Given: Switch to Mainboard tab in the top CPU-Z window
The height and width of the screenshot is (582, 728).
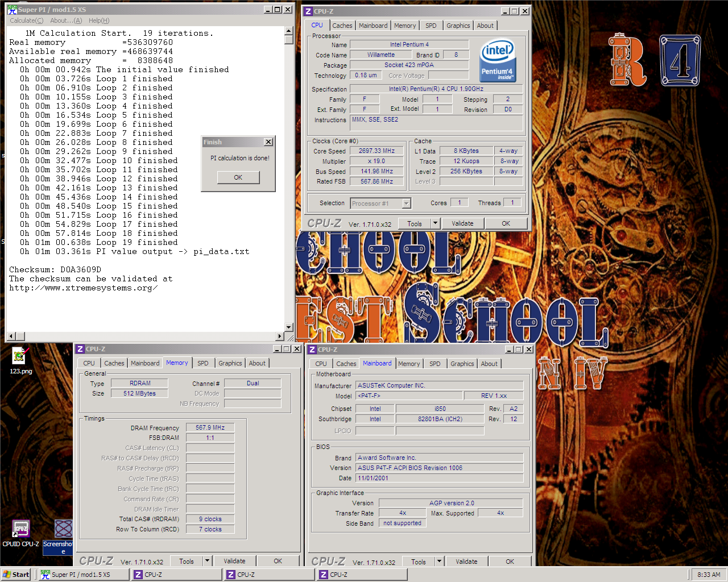Looking at the screenshot, I should (x=373, y=26).
